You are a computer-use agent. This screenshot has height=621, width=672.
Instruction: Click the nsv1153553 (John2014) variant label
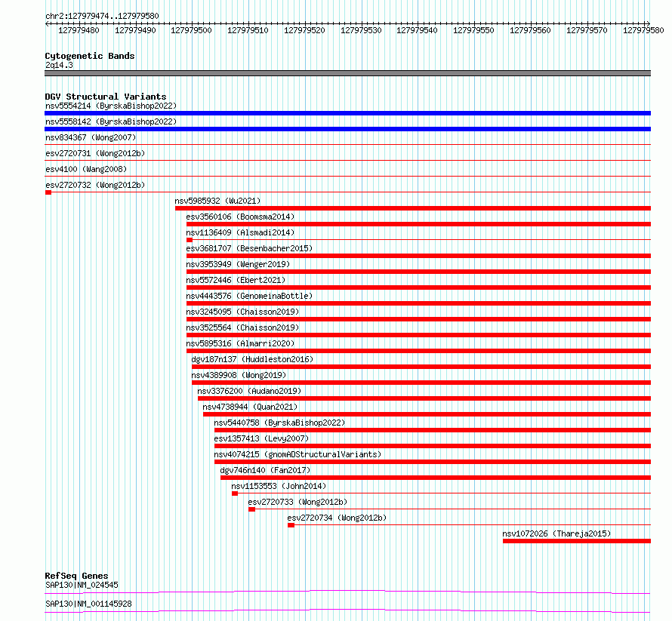tap(279, 486)
